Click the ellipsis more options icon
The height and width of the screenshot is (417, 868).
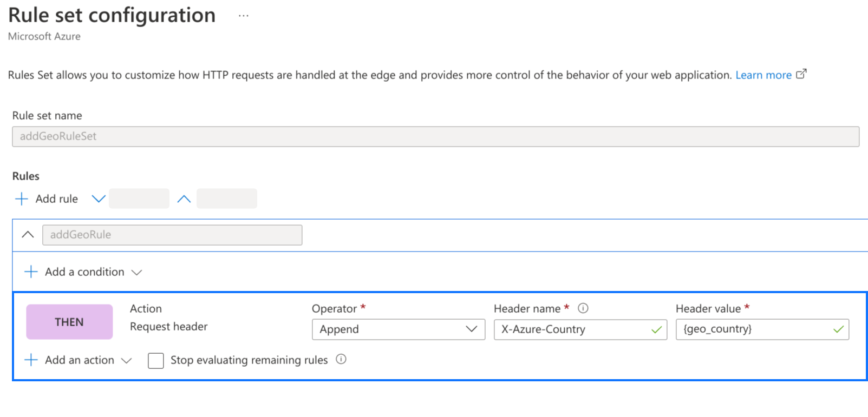point(243,16)
